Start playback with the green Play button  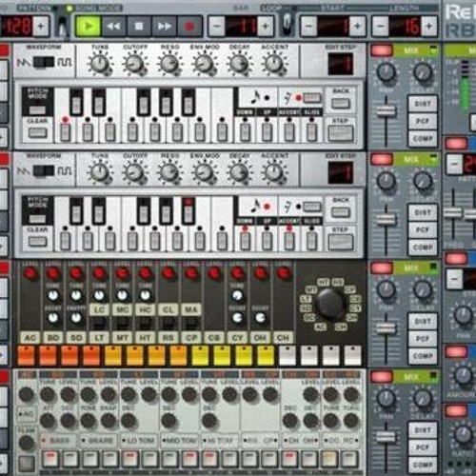[x=89, y=26]
